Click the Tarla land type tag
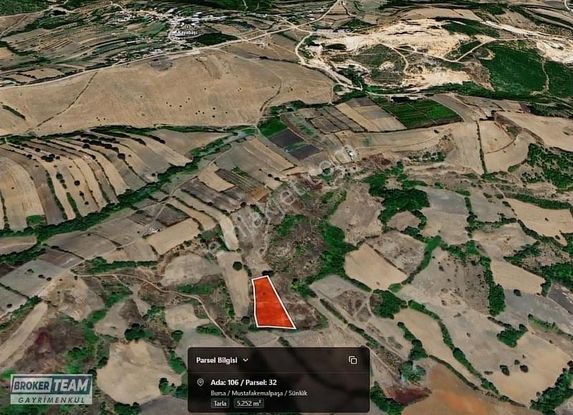Image resolution: width=573 pixels, height=415 pixels. pyautogui.click(x=220, y=403)
